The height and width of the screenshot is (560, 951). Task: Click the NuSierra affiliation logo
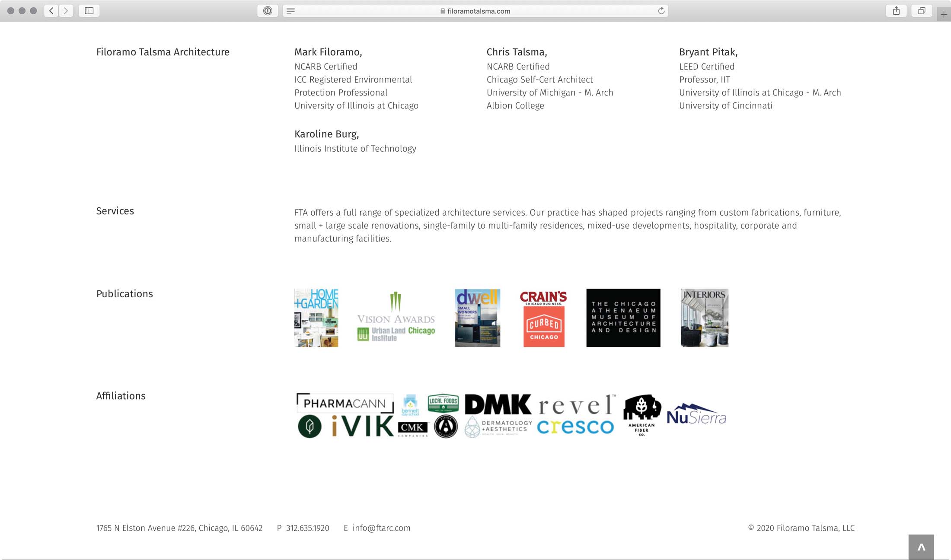[696, 415]
